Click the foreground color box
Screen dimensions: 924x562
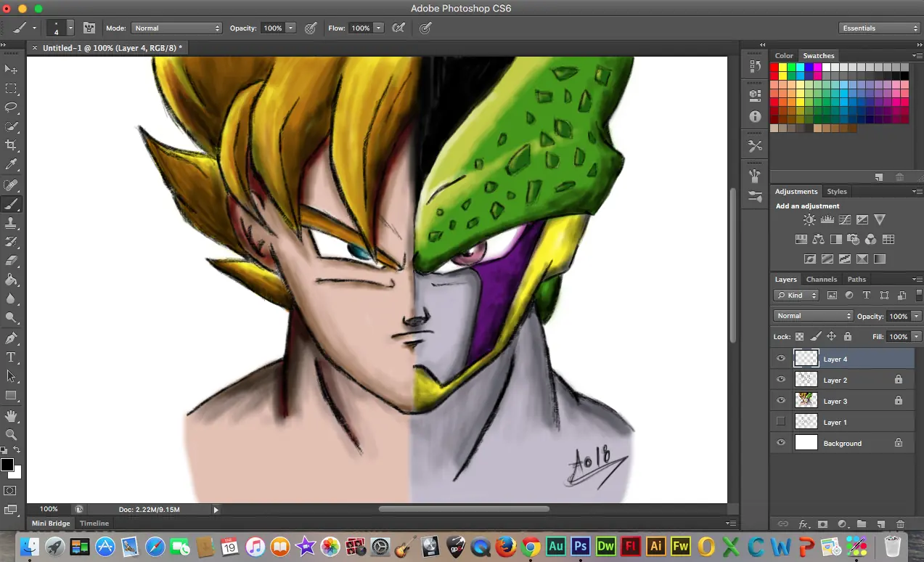(7, 465)
